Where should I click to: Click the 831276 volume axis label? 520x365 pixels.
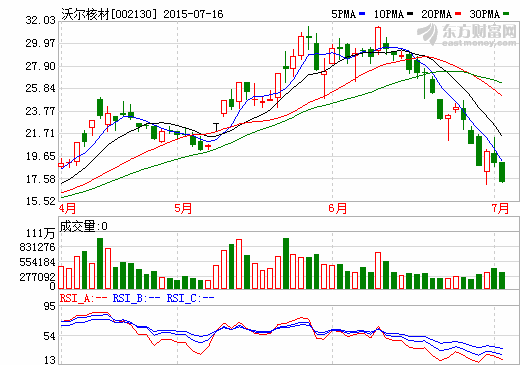(x=37, y=247)
